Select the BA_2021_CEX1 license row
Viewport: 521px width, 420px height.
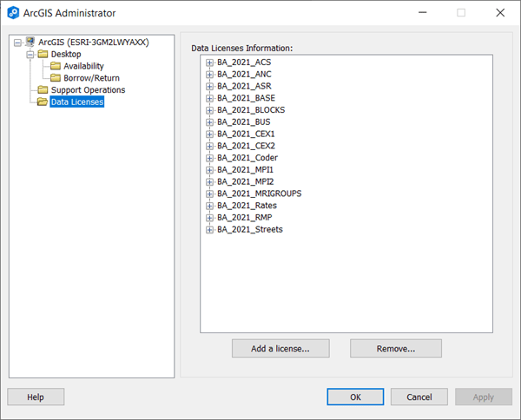pyautogui.click(x=246, y=135)
